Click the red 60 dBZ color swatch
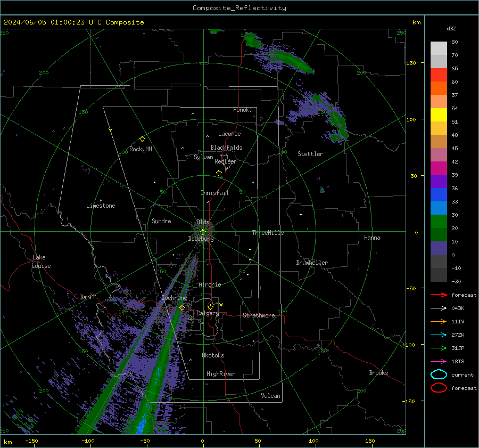Screen dimensions: 479x448 (439, 75)
